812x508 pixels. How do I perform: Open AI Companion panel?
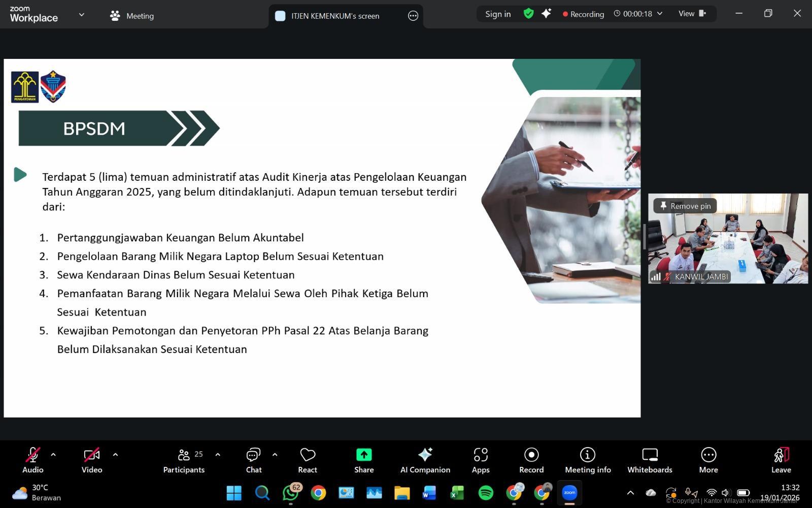(x=425, y=460)
